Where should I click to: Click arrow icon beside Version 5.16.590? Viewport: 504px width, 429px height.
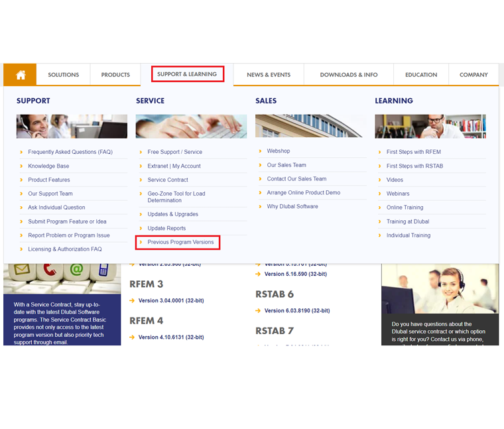tap(258, 274)
